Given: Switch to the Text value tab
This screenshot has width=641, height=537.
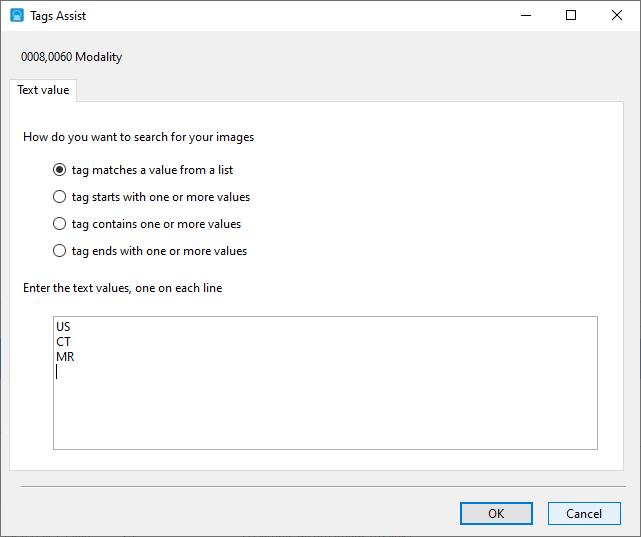Looking at the screenshot, I should point(43,90).
